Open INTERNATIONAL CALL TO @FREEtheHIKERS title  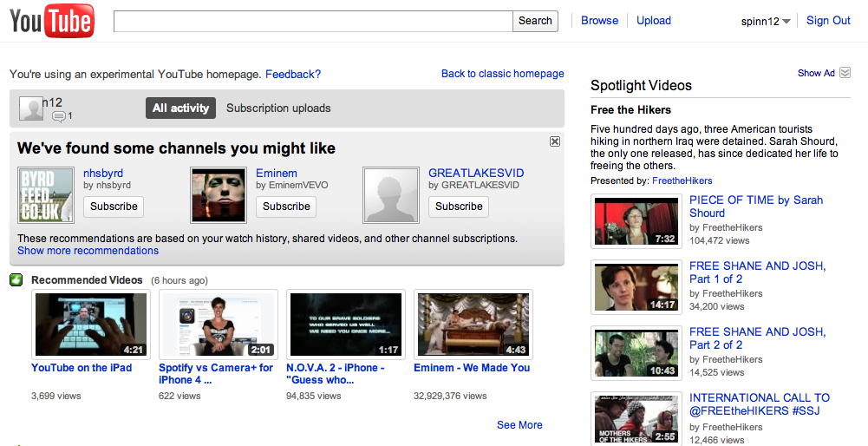(x=760, y=404)
